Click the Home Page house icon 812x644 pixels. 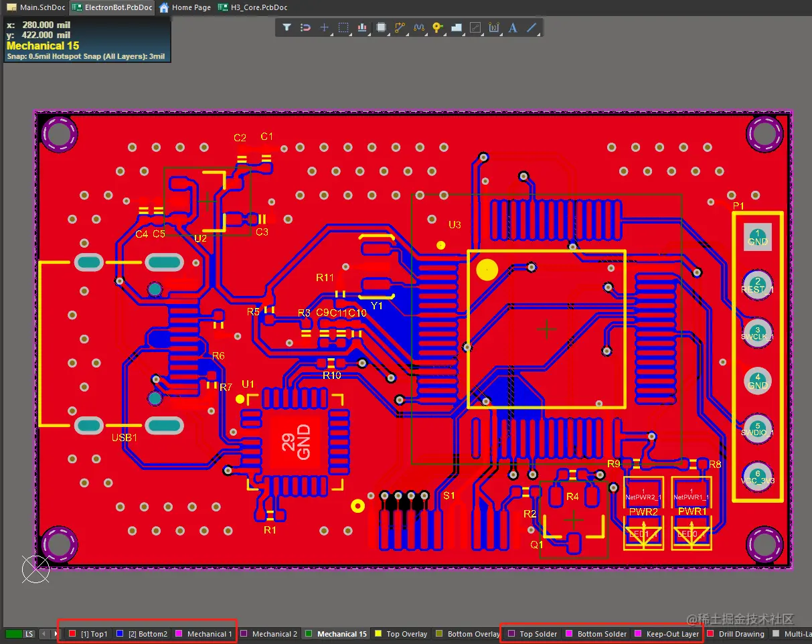coord(164,7)
